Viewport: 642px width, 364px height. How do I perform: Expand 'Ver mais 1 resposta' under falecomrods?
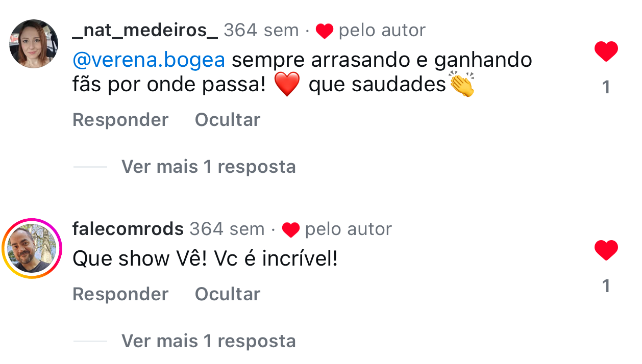point(208,341)
